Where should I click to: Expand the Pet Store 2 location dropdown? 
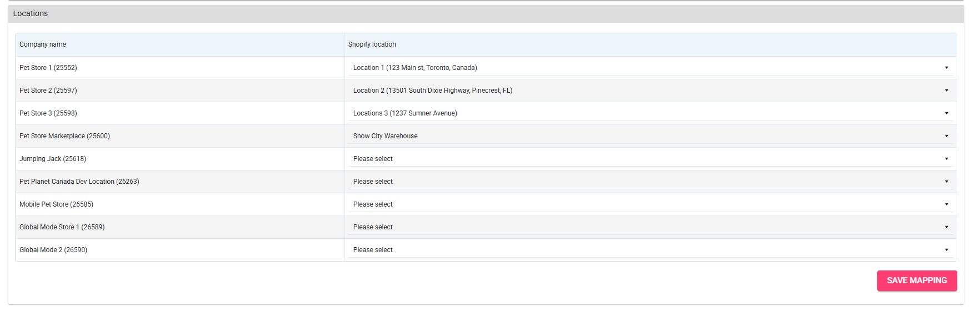(x=650, y=91)
